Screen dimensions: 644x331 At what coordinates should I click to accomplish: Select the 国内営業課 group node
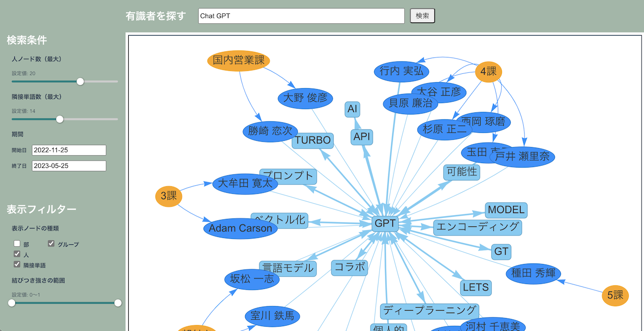238,61
